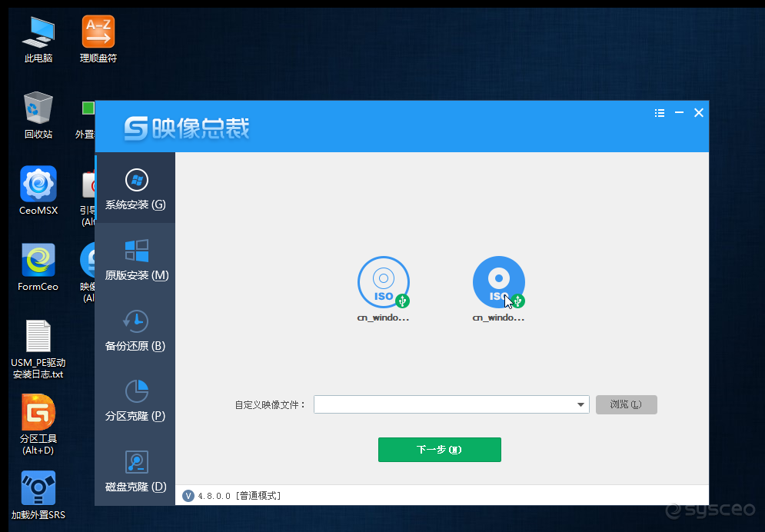Click the 映像总裁 logo in header
Screen dimensions: 765x532
tap(187, 128)
